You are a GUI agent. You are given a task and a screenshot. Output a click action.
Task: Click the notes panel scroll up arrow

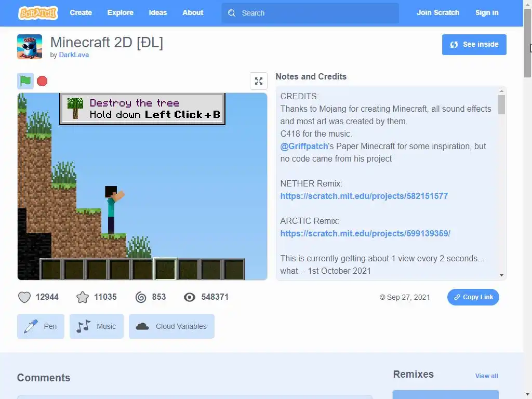click(501, 91)
